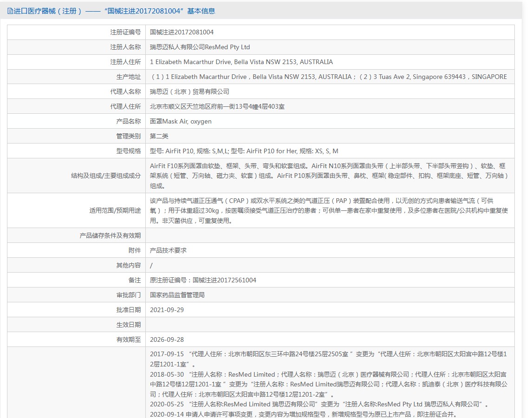Select the CPAP intended use description text

coord(329,210)
